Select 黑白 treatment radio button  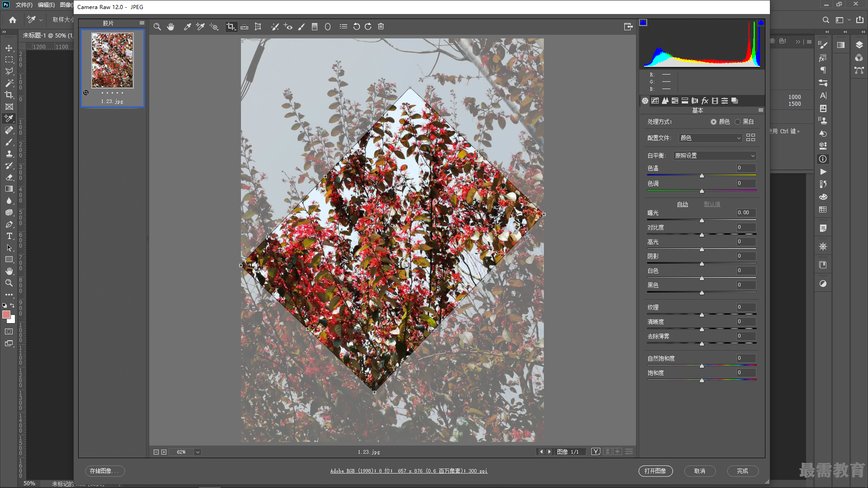738,122
